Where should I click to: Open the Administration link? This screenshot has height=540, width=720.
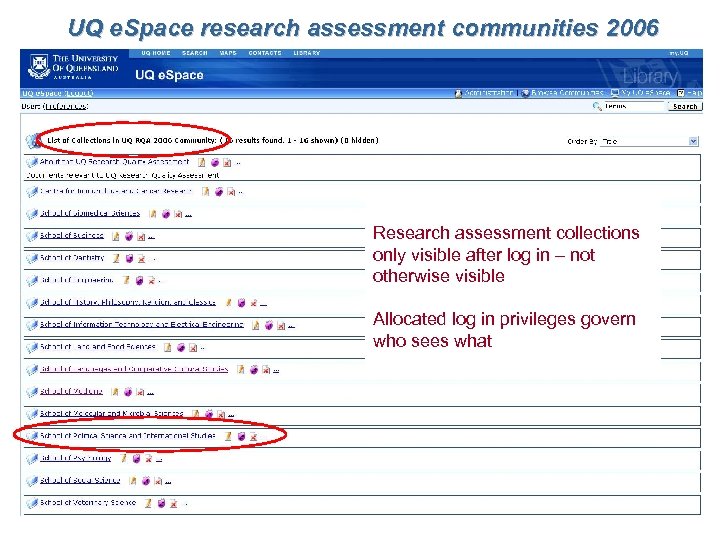point(488,93)
